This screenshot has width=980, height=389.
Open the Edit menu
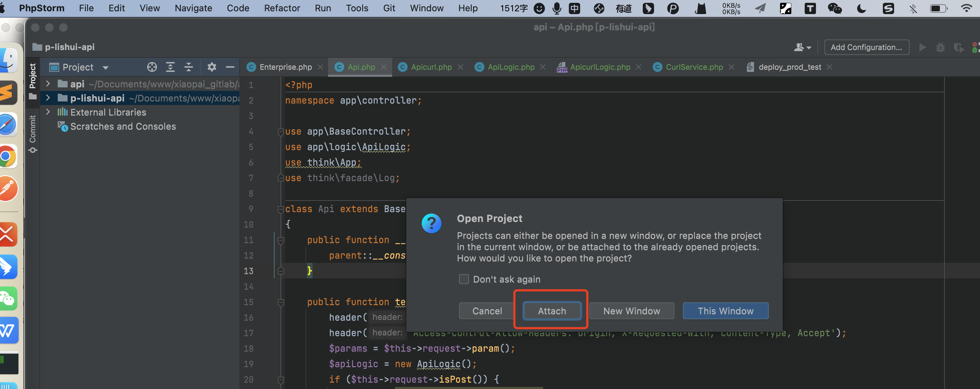coord(117,8)
